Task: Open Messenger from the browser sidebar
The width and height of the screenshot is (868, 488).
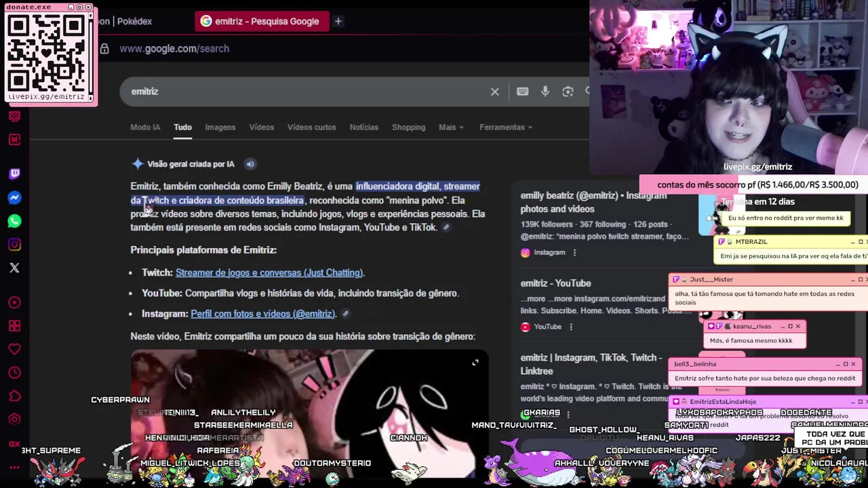Action: pyautogui.click(x=14, y=198)
